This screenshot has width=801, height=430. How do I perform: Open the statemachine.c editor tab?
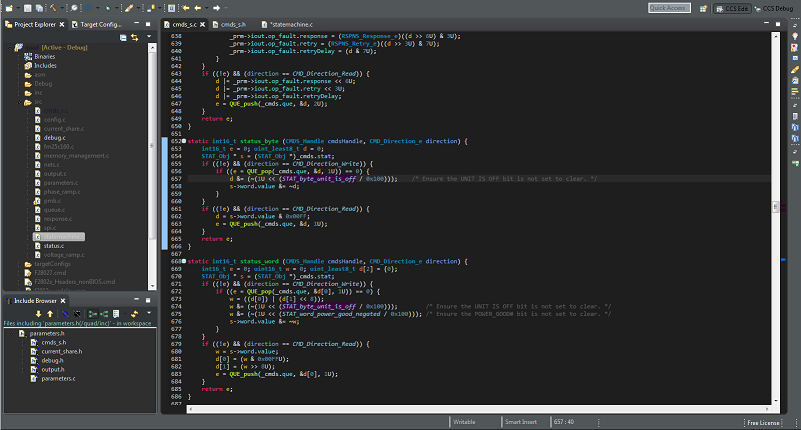[287, 24]
